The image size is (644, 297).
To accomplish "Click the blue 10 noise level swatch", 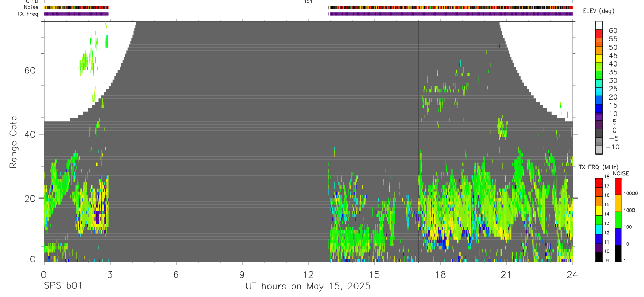I will click(x=618, y=237).
